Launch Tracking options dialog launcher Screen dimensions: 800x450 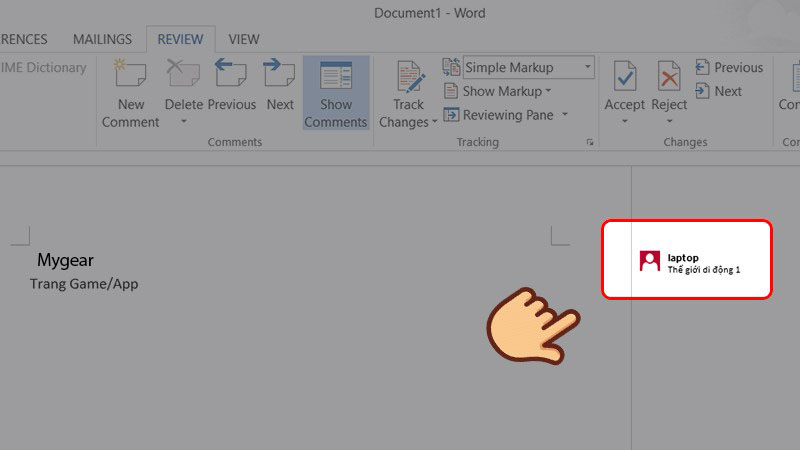coord(590,142)
